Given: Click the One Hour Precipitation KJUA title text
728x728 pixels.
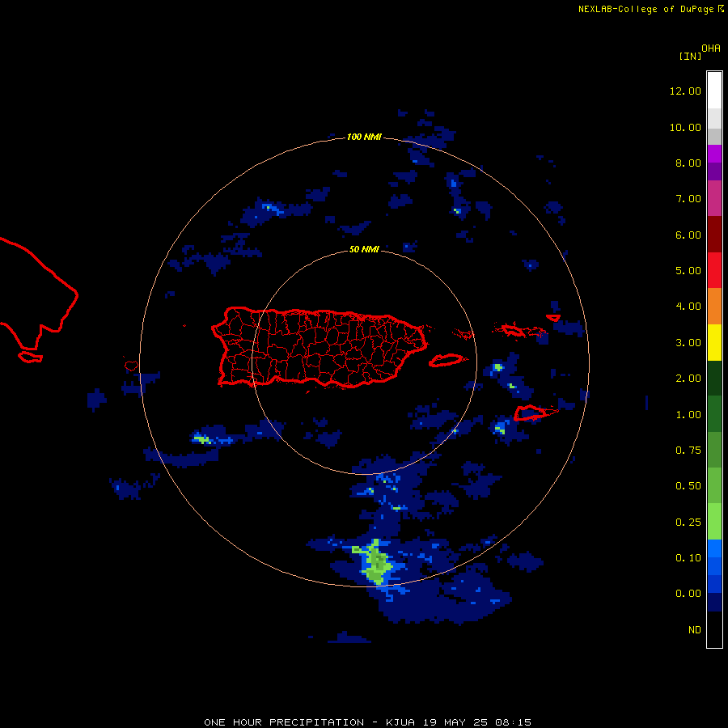Looking at the screenshot, I should [x=367, y=722].
